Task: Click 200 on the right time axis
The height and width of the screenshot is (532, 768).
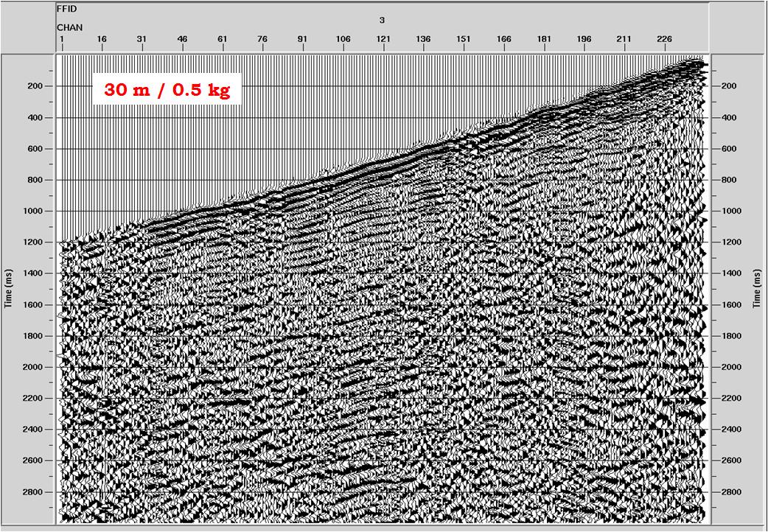Action: click(729, 85)
